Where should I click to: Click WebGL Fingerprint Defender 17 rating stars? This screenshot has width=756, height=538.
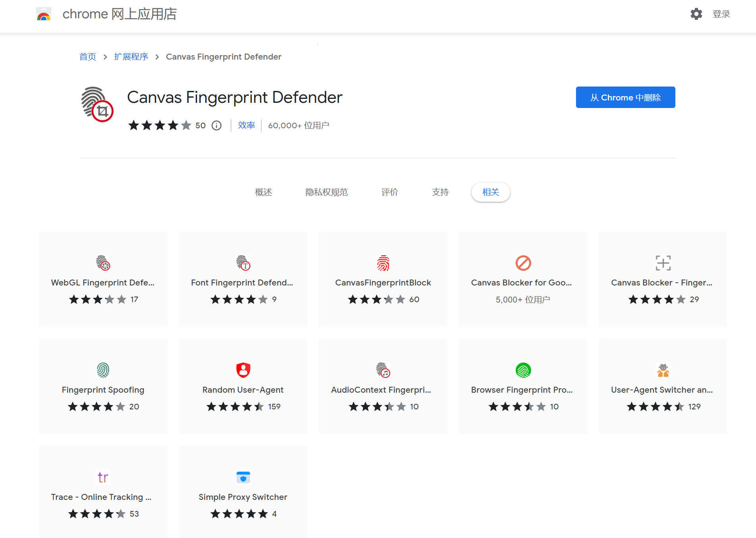[x=98, y=299]
